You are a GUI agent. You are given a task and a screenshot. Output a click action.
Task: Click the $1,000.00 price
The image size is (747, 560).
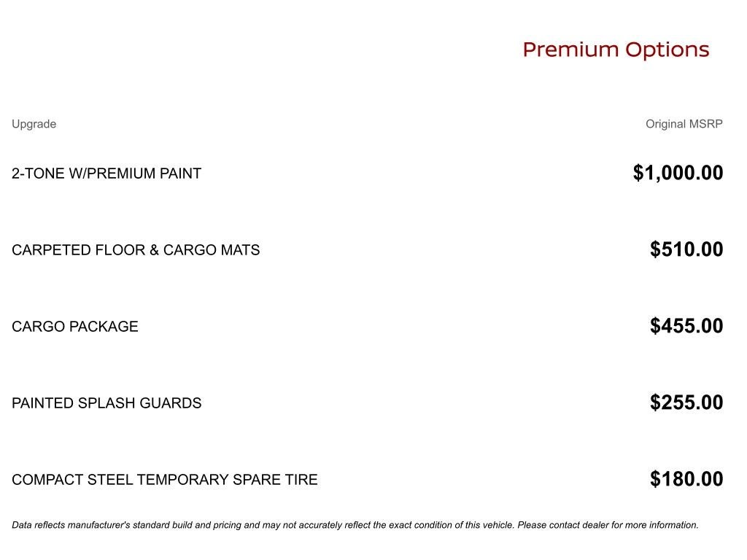(678, 173)
